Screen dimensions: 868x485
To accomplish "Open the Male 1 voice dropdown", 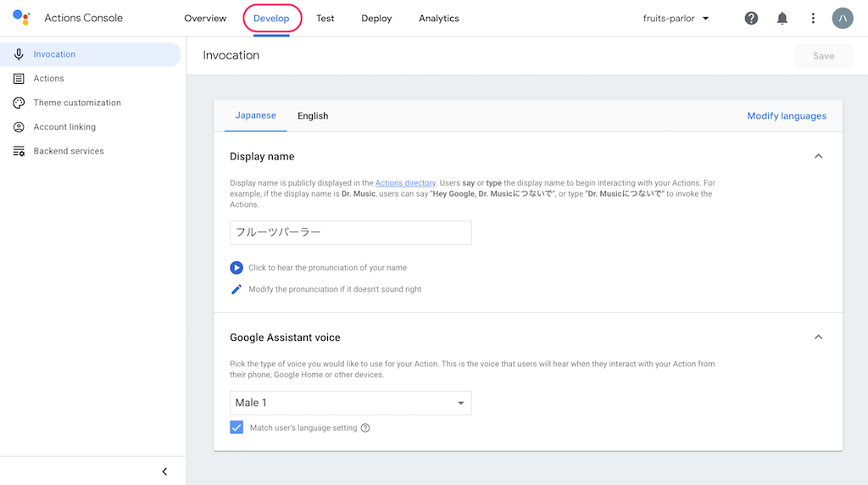I will pyautogui.click(x=350, y=403).
